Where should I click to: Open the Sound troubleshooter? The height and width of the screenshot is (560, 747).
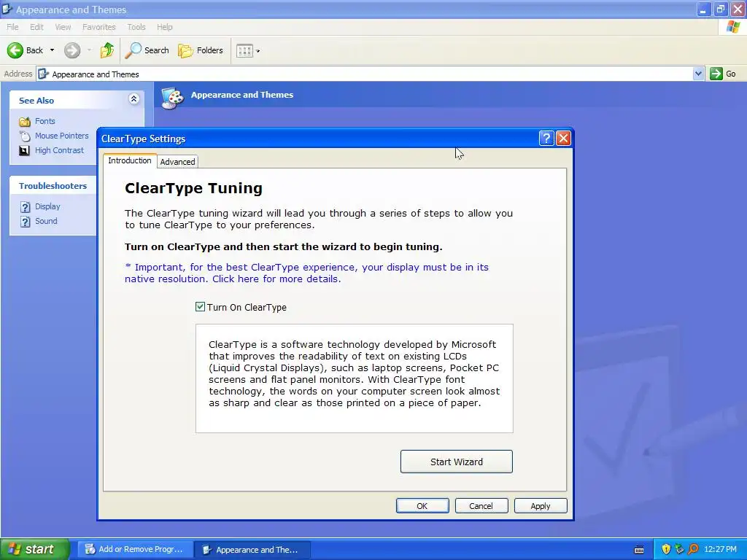pyautogui.click(x=46, y=221)
